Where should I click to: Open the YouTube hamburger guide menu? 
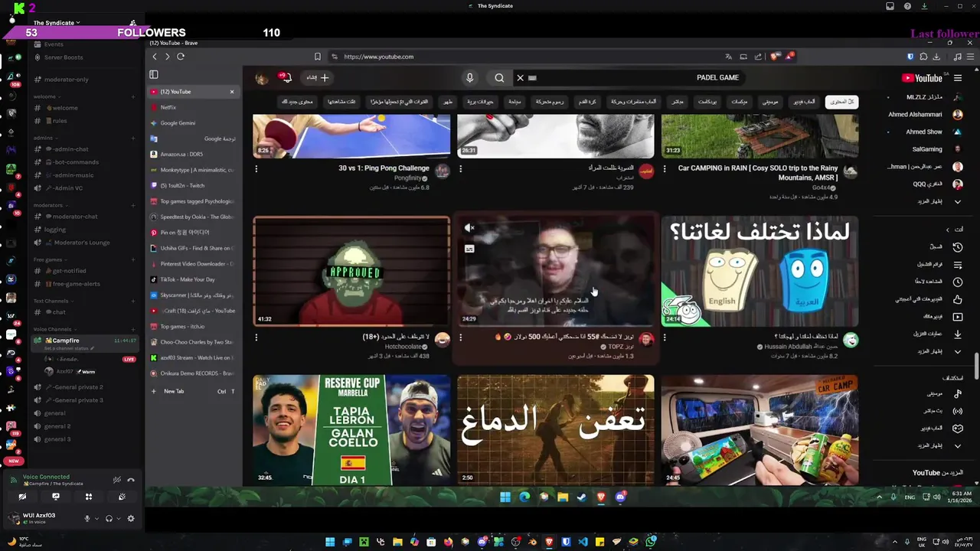click(957, 78)
